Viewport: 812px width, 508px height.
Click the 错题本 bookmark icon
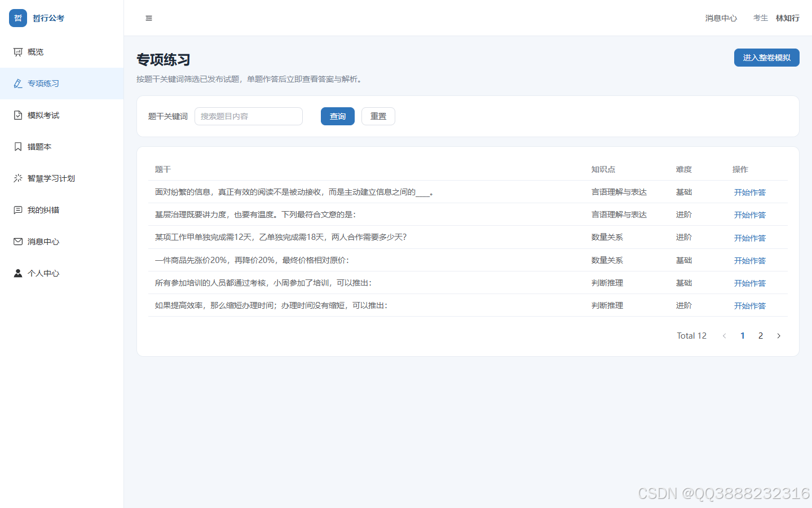pyautogui.click(x=18, y=147)
